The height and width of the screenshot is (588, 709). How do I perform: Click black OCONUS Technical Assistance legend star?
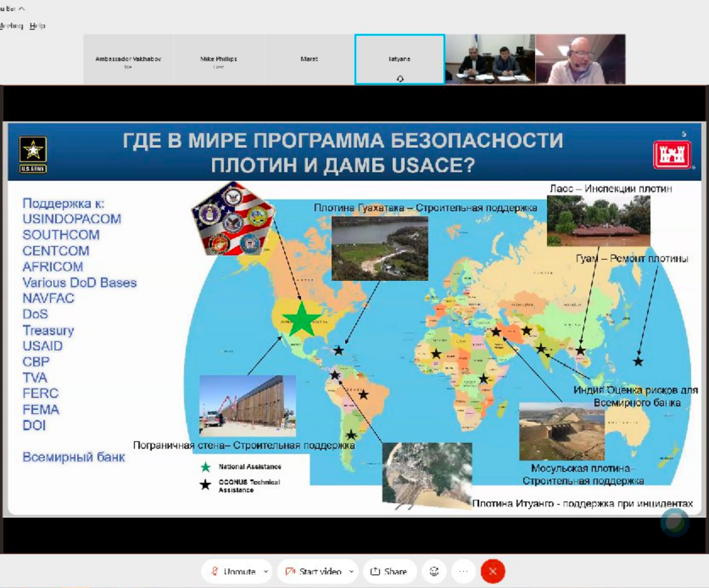point(206,484)
